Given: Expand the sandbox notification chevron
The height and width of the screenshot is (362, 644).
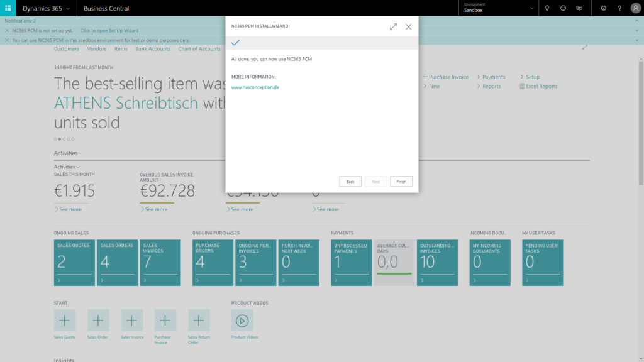Looking at the screenshot, I should 636,40.
